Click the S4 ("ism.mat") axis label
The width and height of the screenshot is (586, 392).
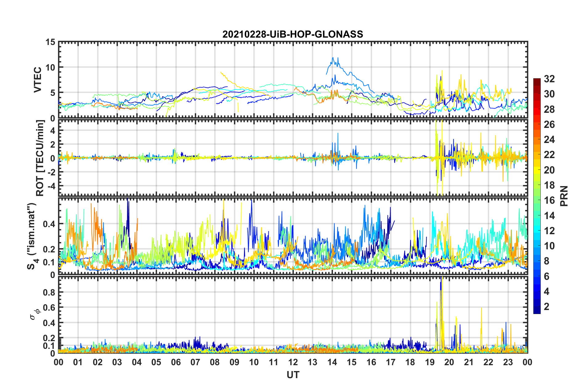(x=32, y=236)
